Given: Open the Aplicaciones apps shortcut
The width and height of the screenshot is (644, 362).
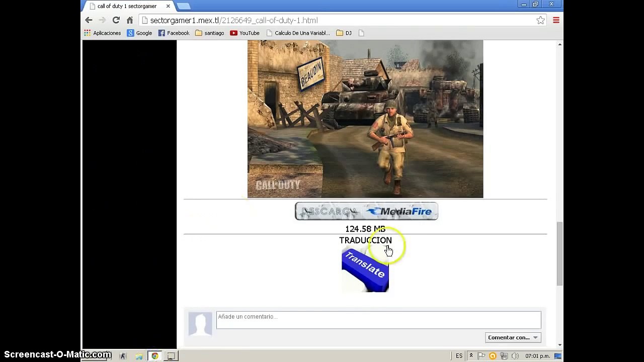Looking at the screenshot, I should pyautogui.click(x=103, y=33).
